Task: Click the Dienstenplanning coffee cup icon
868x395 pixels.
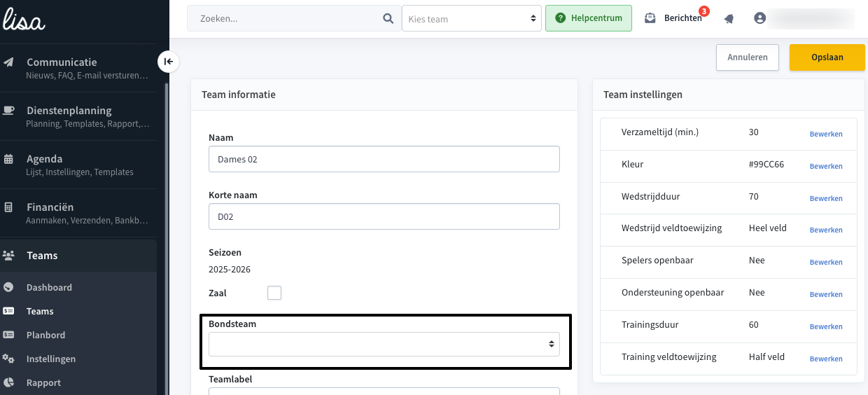Action: click(8, 111)
